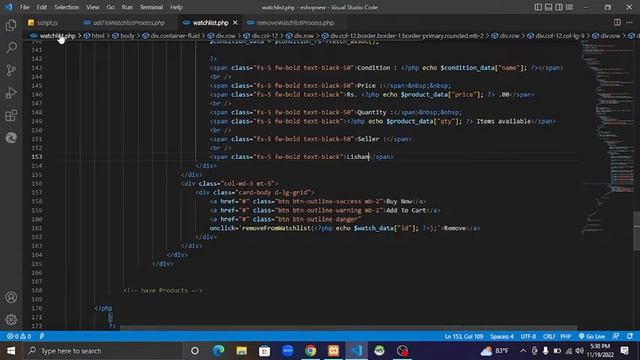Click the volume icon in system tray
Screen dimensions: 640x360
click(580, 351)
